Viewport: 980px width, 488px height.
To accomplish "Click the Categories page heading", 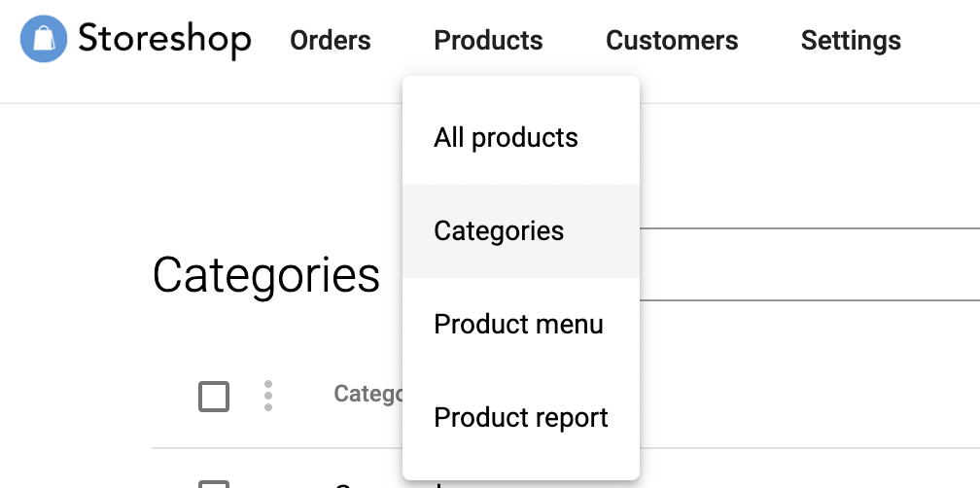I will click(x=265, y=275).
